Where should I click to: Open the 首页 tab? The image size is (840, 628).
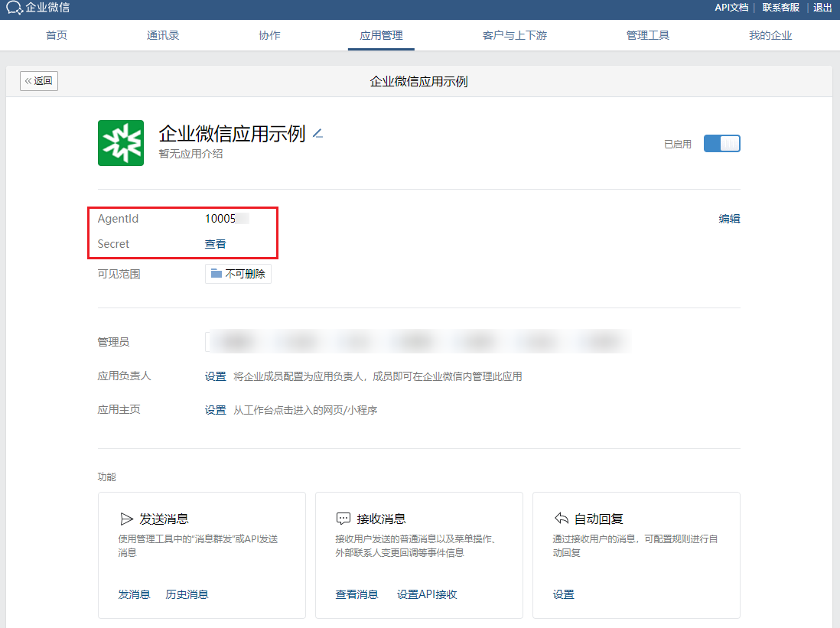57,35
